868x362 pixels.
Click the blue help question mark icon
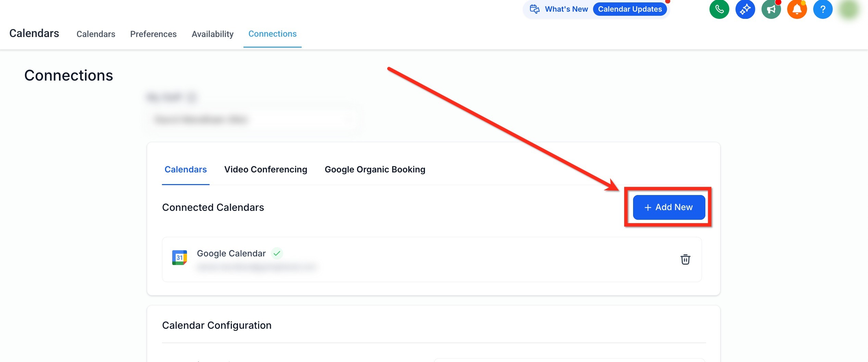click(x=823, y=9)
